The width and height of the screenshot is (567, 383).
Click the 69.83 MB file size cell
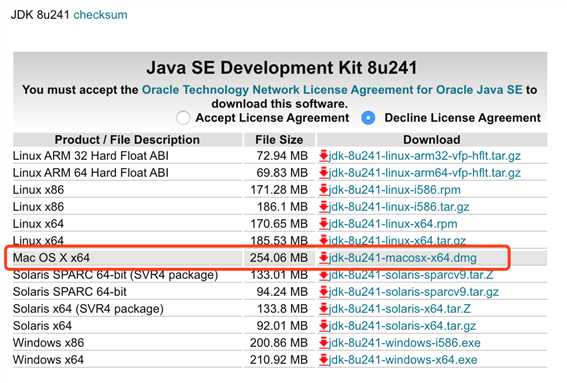pyautogui.click(x=282, y=173)
